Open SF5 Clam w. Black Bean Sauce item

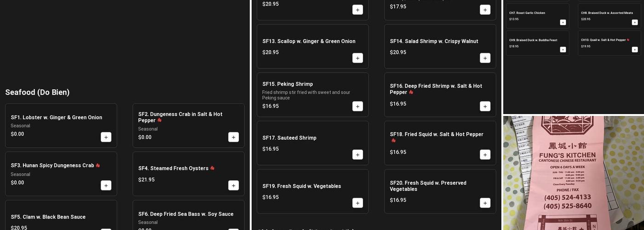(x=48, y=217)
